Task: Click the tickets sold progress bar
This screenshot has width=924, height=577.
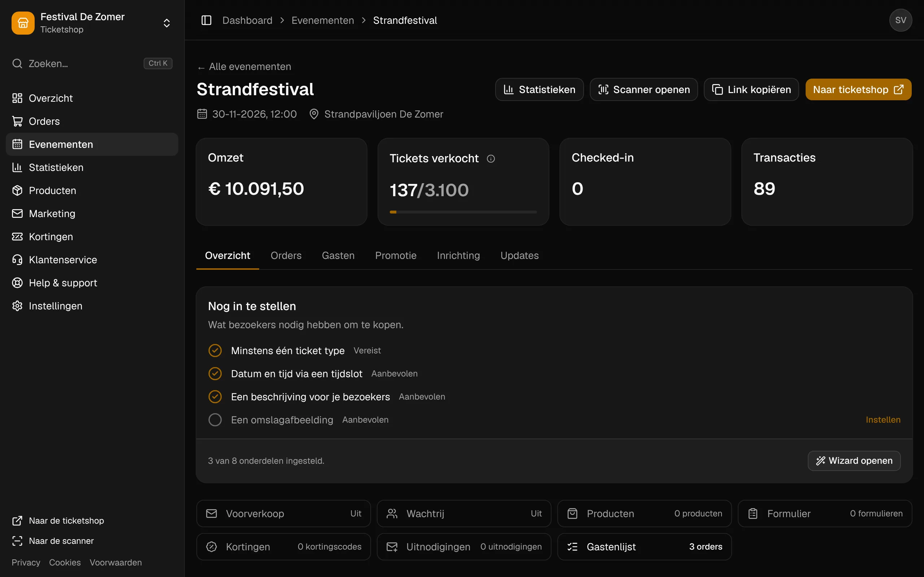Action: (463, 212)
